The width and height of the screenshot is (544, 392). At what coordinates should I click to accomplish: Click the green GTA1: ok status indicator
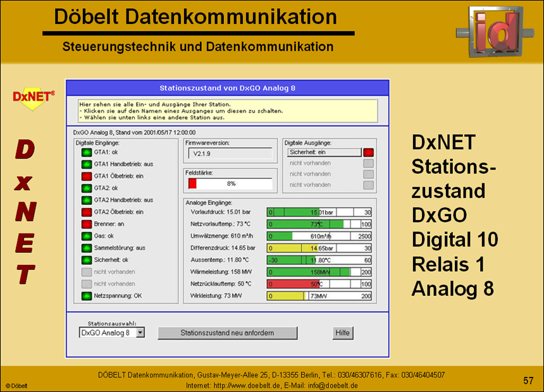click(x=85, y=152)
